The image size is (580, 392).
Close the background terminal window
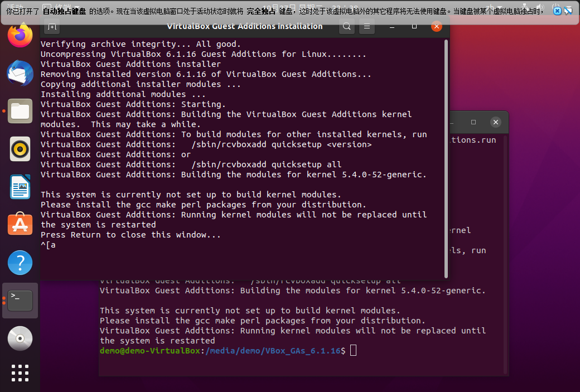coord(496,122)
